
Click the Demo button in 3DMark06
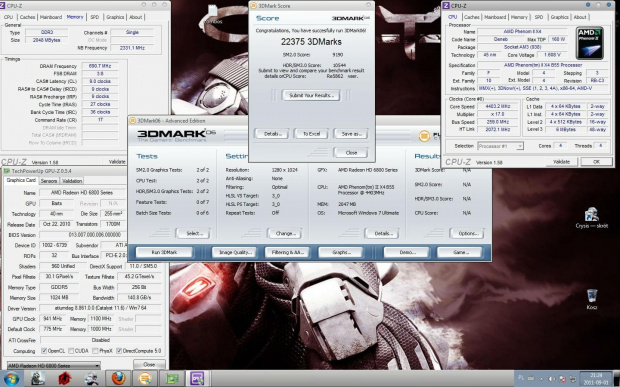(x=406, y=252)
